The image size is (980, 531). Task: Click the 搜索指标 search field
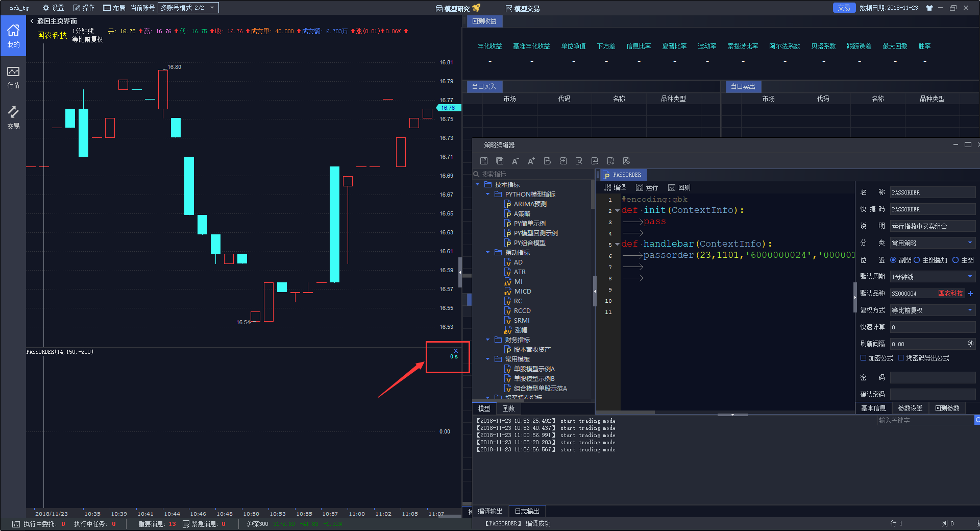coord(533,174)
